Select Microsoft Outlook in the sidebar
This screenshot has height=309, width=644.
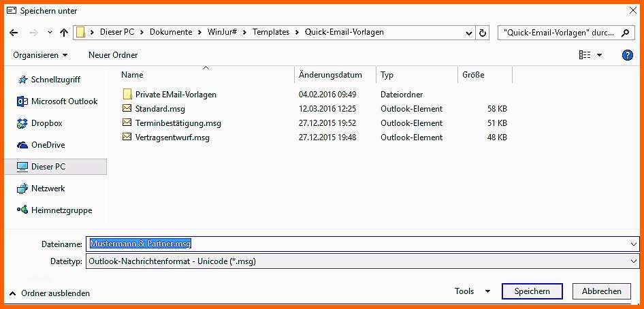[x=65, y=101]
